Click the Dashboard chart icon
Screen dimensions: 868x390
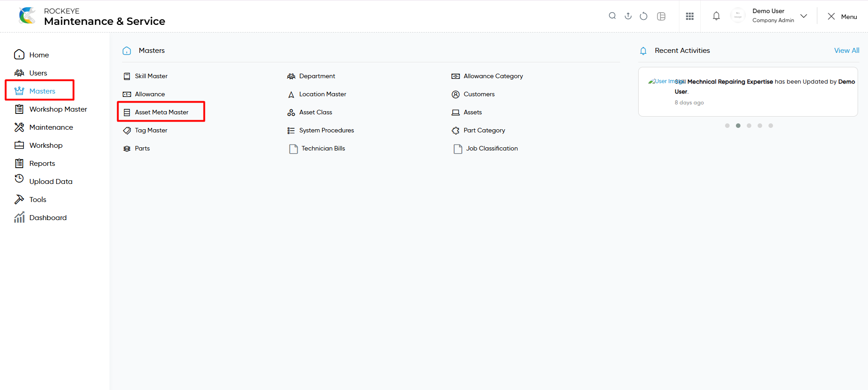19,217
